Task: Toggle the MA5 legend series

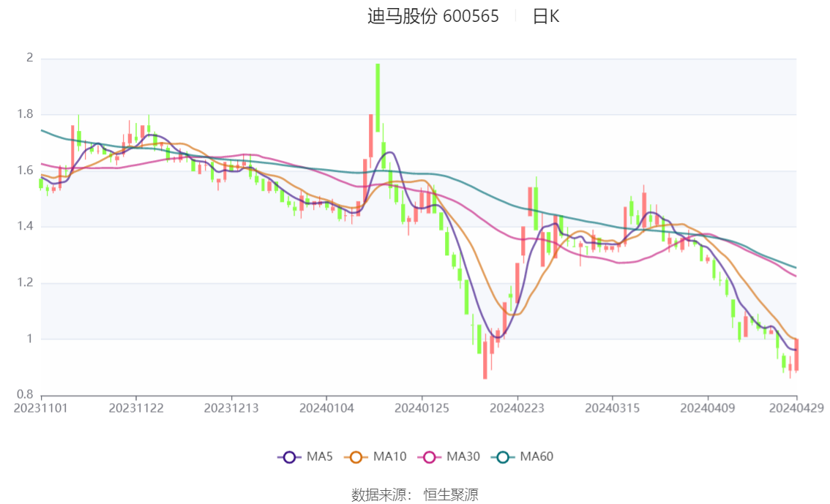Action: pyautogui.click(x=305, y=457)
